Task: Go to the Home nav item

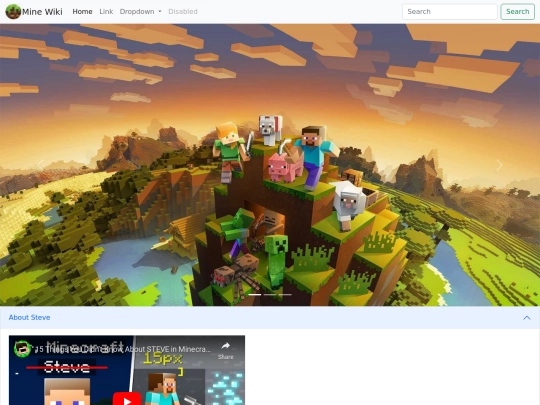Action: coord(82,12)
